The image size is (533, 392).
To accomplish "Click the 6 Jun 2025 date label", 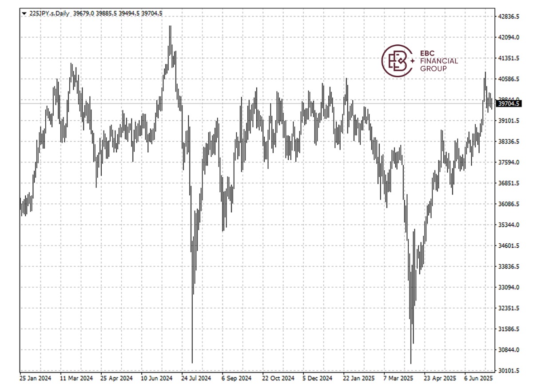I will 479,379.
